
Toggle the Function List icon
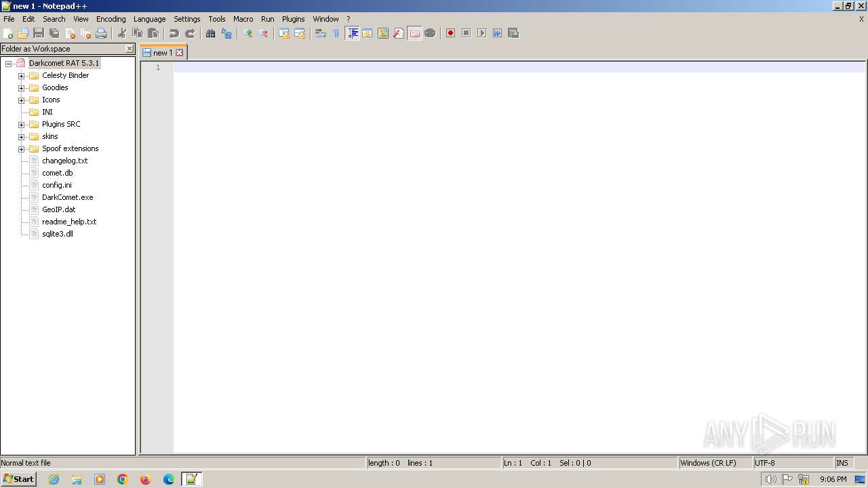[399, 33]
